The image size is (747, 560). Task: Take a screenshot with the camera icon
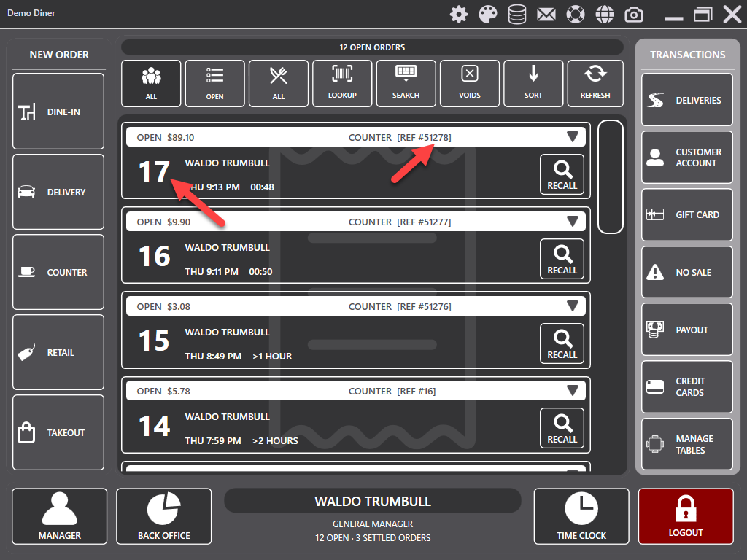coord(634,14)
